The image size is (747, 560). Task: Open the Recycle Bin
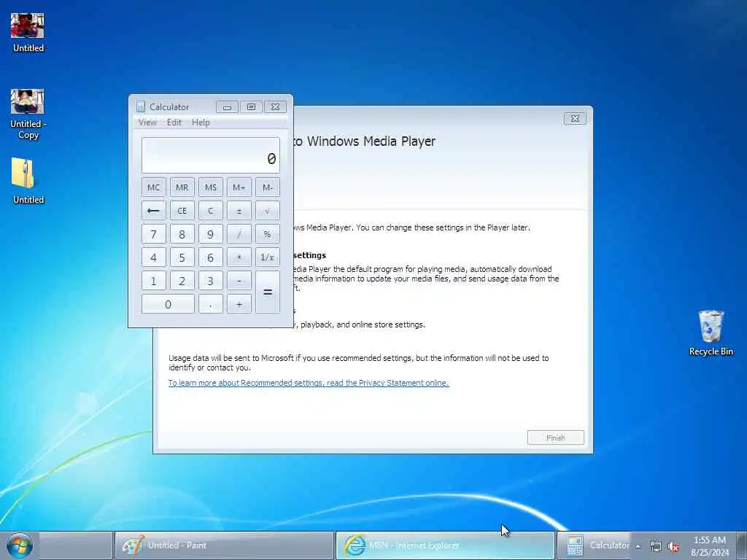coord(711,332)
